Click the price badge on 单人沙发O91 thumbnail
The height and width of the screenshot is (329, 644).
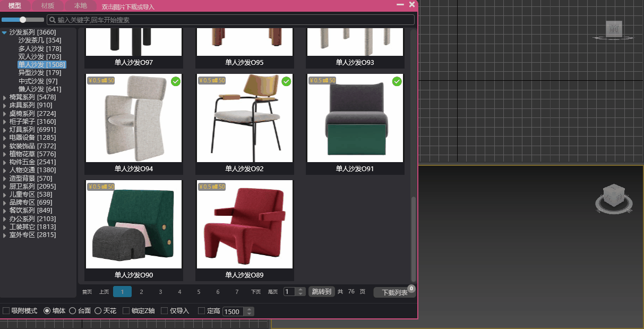(x=322, y=81)
